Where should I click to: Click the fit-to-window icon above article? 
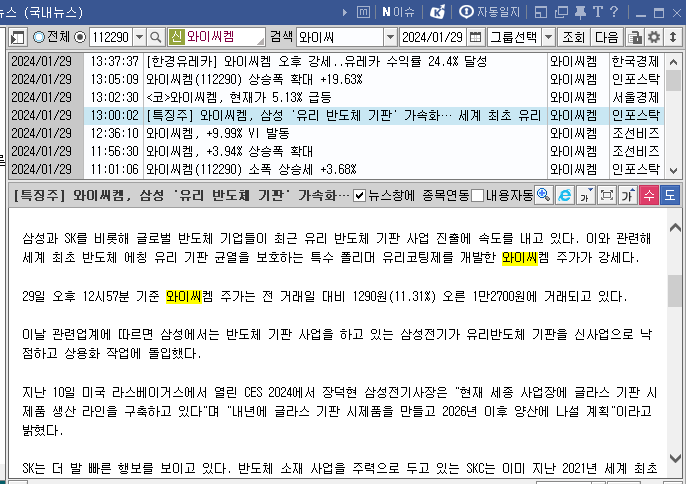pyautogui.click(x=606, y=195)
